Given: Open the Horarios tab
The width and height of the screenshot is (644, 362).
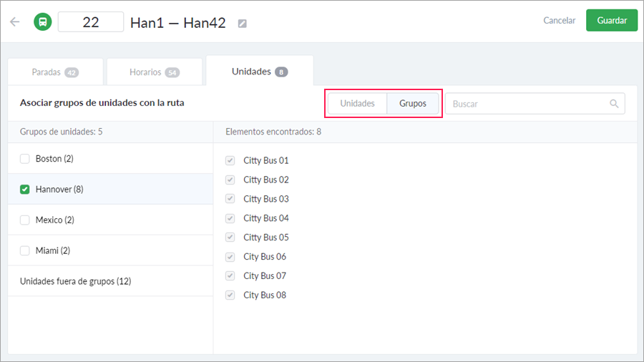Looking at the screenshot, I should (155, 72).
